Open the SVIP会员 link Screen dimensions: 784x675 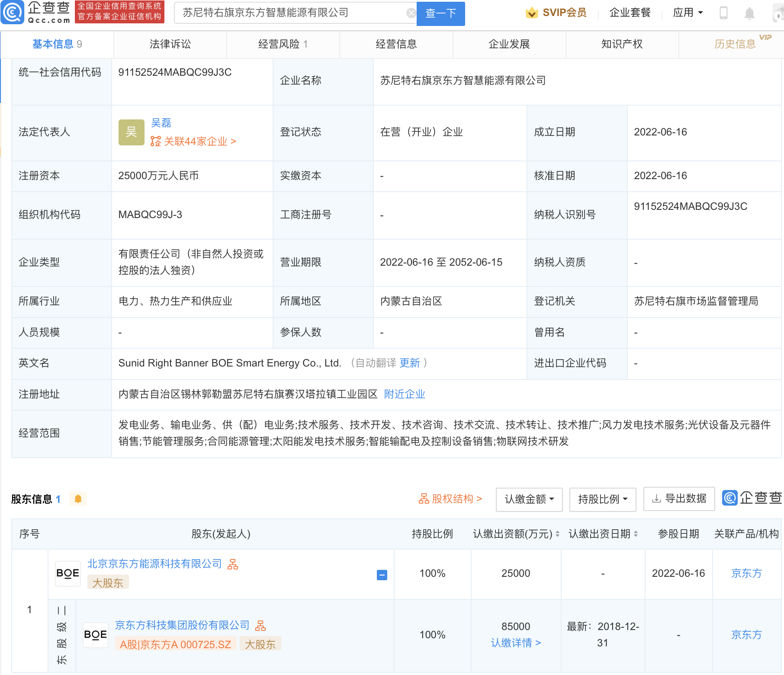[565, 13]
